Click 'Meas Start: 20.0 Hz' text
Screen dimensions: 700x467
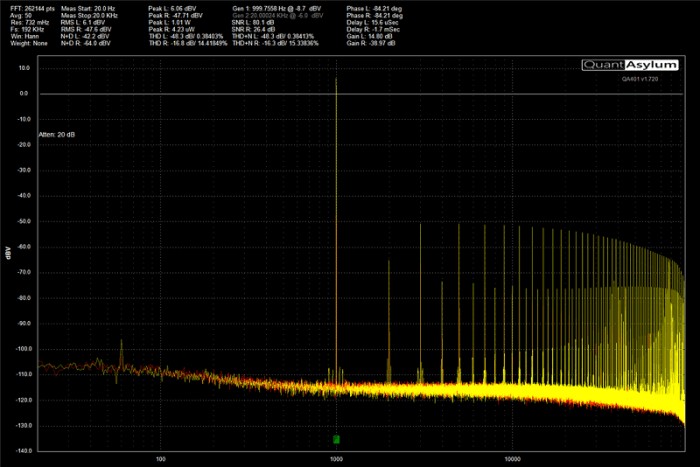pos(88,8)
